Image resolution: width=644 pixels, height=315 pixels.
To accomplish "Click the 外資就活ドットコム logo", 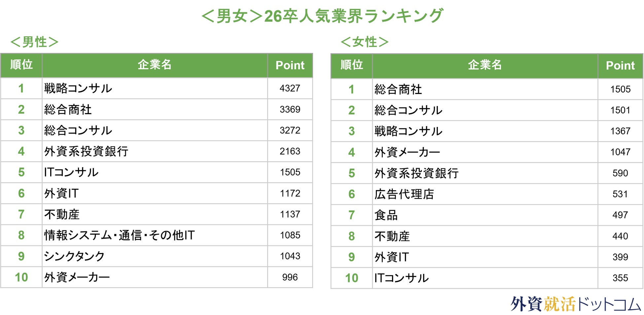I will 575,304.
